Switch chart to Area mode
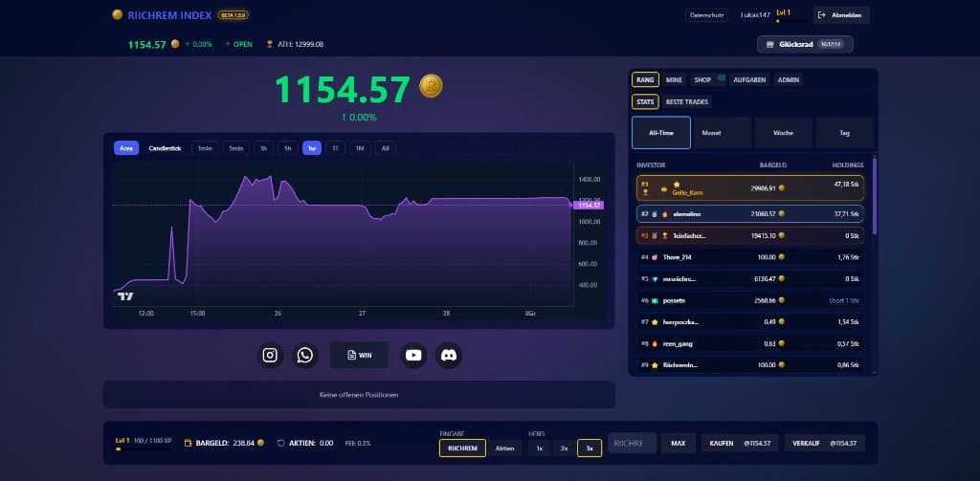 (126, 148)
